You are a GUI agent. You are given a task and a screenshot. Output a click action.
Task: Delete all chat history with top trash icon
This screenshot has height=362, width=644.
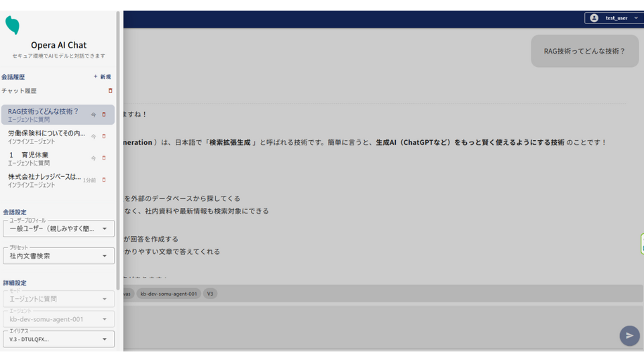click(x=111, y=90)
